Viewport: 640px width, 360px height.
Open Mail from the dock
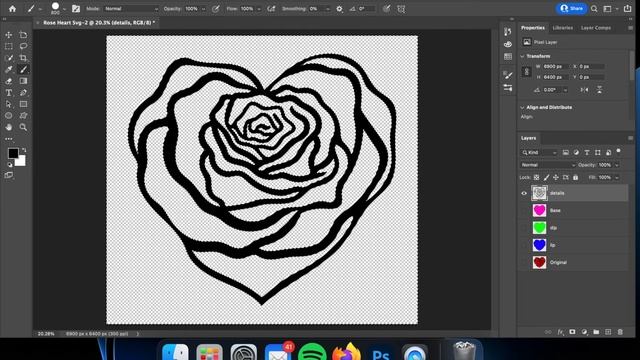[278, 352]
